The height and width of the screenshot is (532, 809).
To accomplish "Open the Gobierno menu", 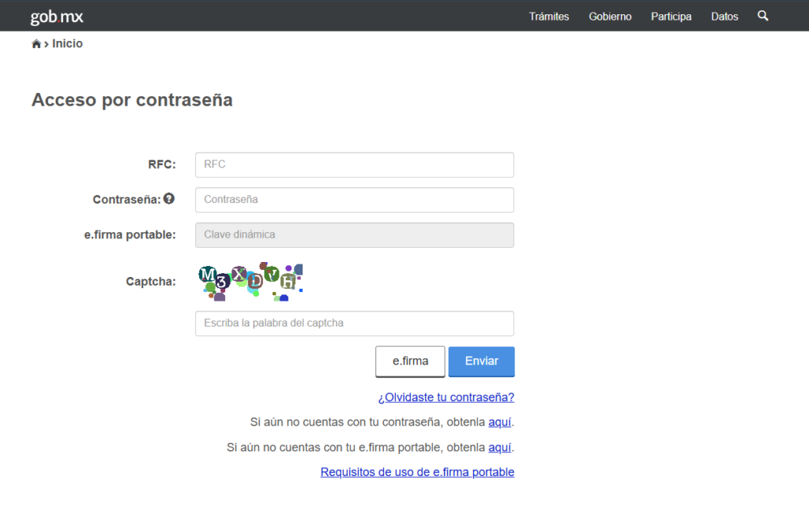I will point(610,17).
